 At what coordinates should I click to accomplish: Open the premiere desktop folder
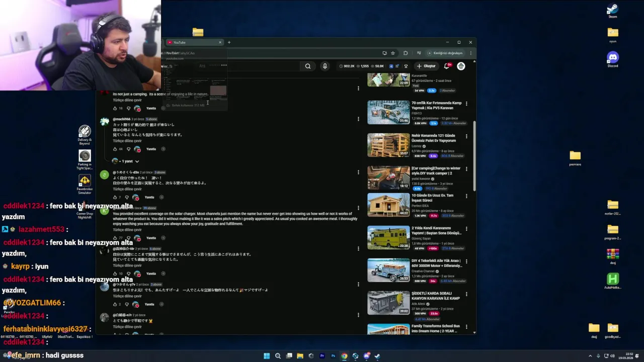coord(575,158)
